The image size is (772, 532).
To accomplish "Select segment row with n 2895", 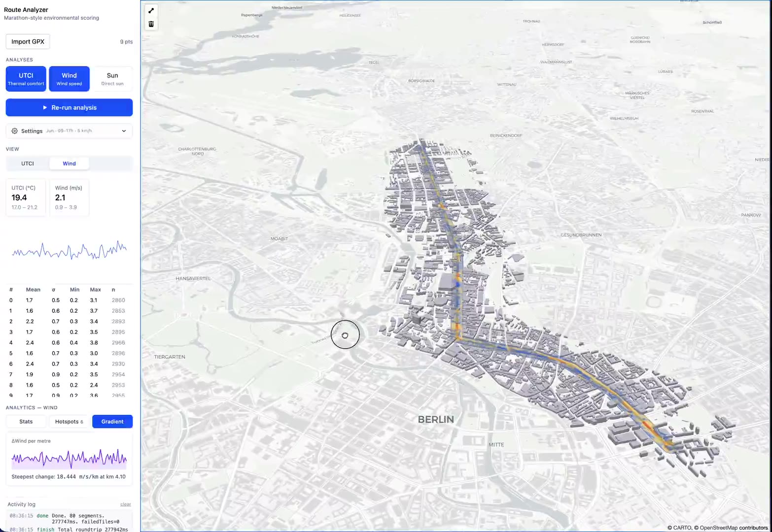I will pyautogui.click(x=69, y=332).
